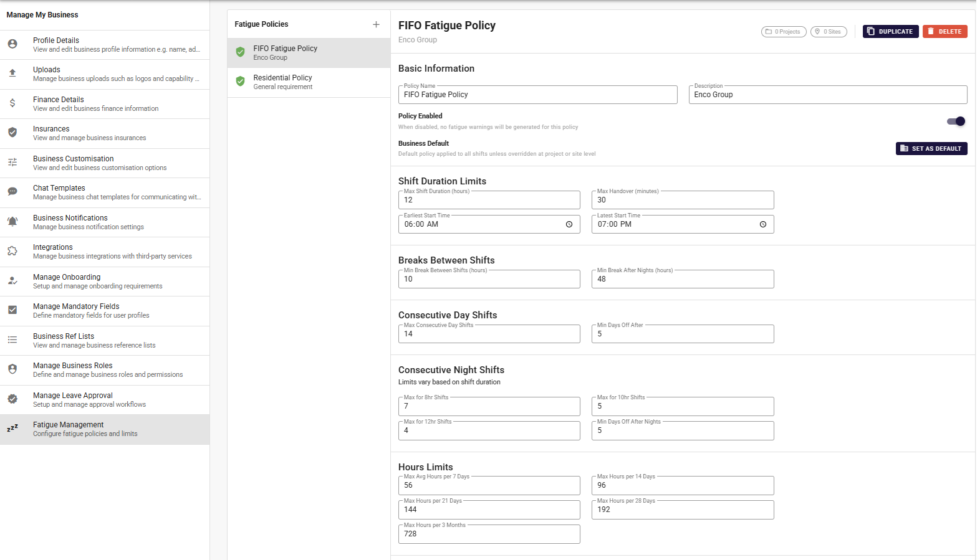Edit Max Hours per 3 Months field
Viewport: 980px width, 560px height.
coord(489,534)
